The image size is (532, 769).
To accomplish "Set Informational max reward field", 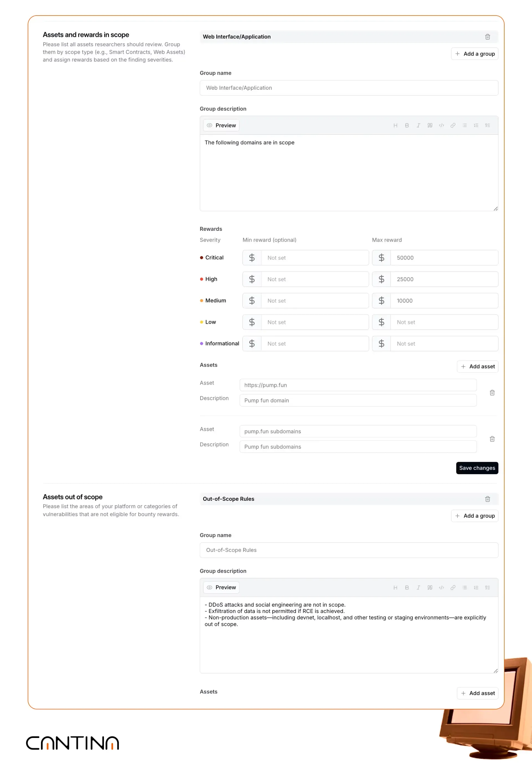I will [x=435, y=343].
